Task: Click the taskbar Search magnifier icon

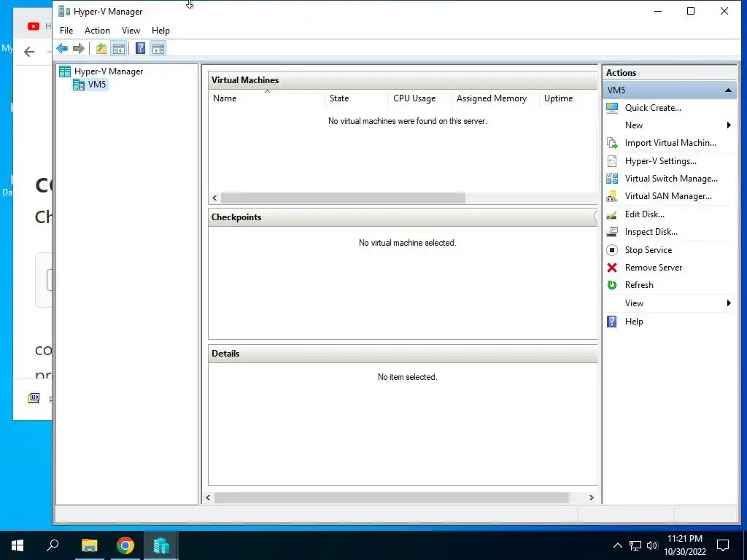Action: [53, 545]
